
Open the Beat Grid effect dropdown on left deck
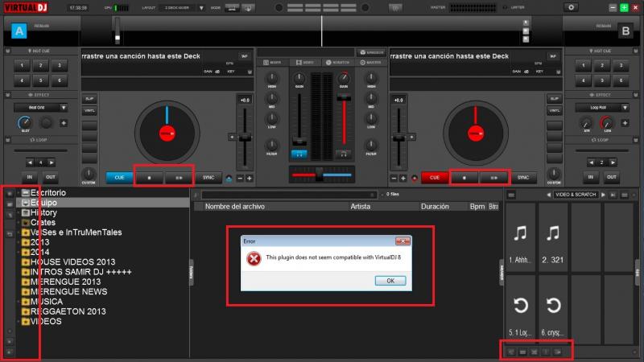pos(64,108)
